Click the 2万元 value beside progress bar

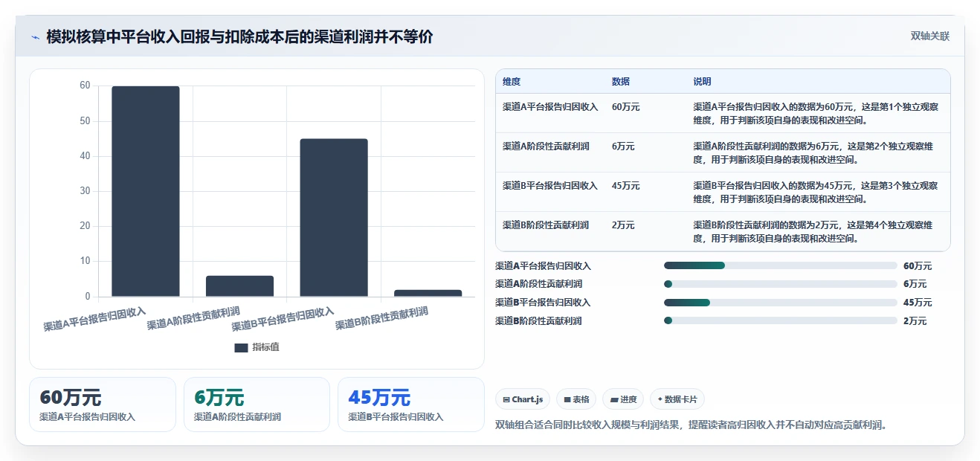point(915,321)
